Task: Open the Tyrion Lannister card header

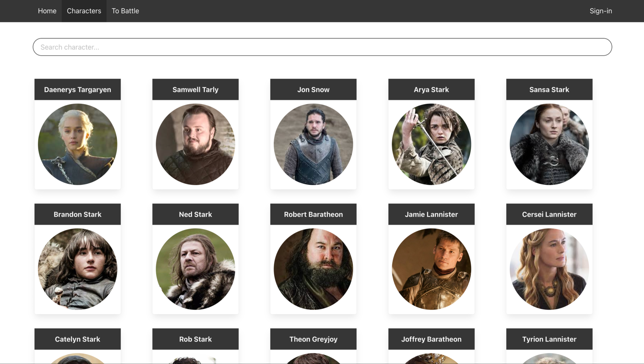Action: [x=549, y=339]
